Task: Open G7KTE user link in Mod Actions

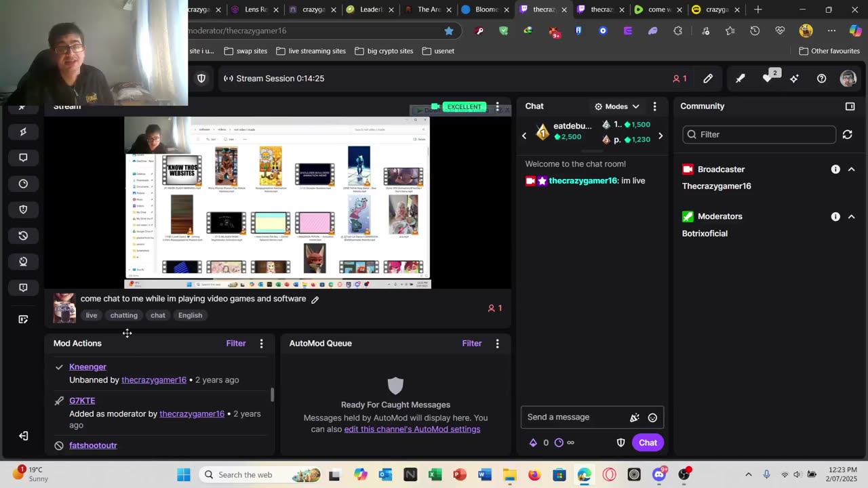Action: (82, 401)
